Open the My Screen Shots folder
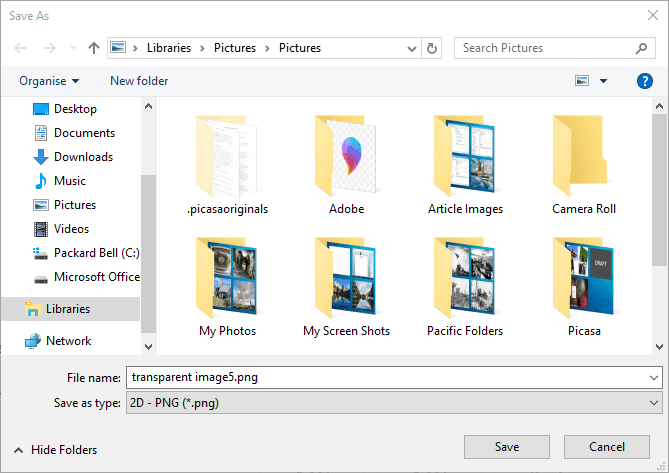The height and width of the screenshot is (473, 669). click(346, 287)
